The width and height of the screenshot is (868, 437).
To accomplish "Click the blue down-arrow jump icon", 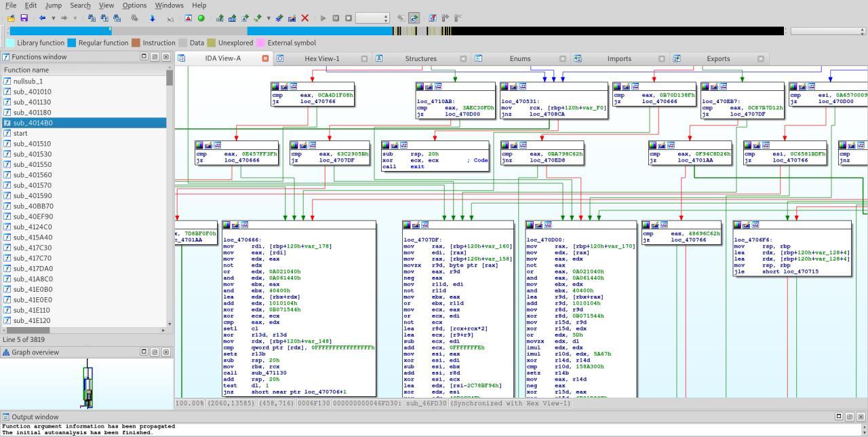I will 152,17.
